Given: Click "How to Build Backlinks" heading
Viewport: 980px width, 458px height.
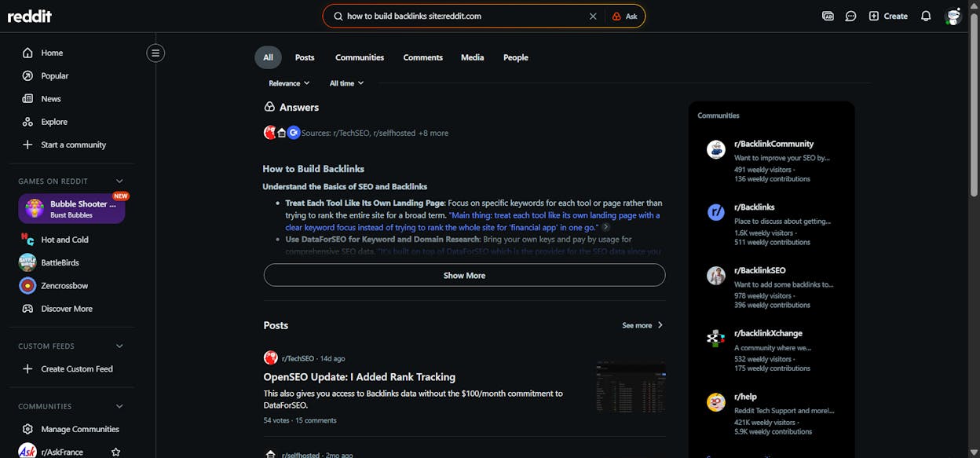Looking at the screenshot, I should (x=313, y=169).
